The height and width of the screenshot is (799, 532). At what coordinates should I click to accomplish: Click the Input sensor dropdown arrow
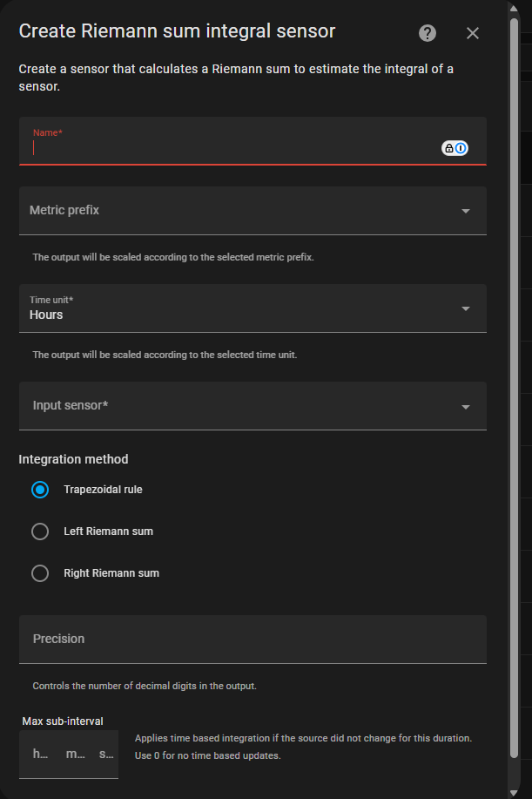(466, 407)
